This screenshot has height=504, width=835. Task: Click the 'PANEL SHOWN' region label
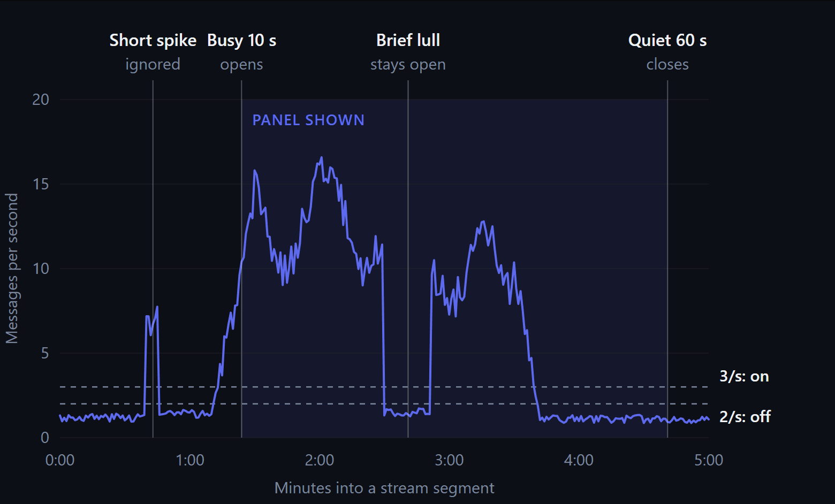click(x=308, y=120)
